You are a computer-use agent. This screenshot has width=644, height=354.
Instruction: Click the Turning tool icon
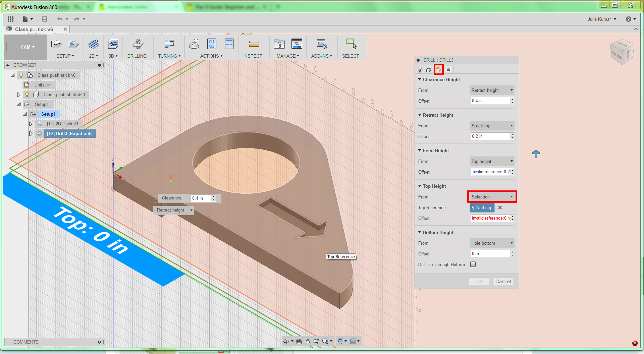(169, 44)
